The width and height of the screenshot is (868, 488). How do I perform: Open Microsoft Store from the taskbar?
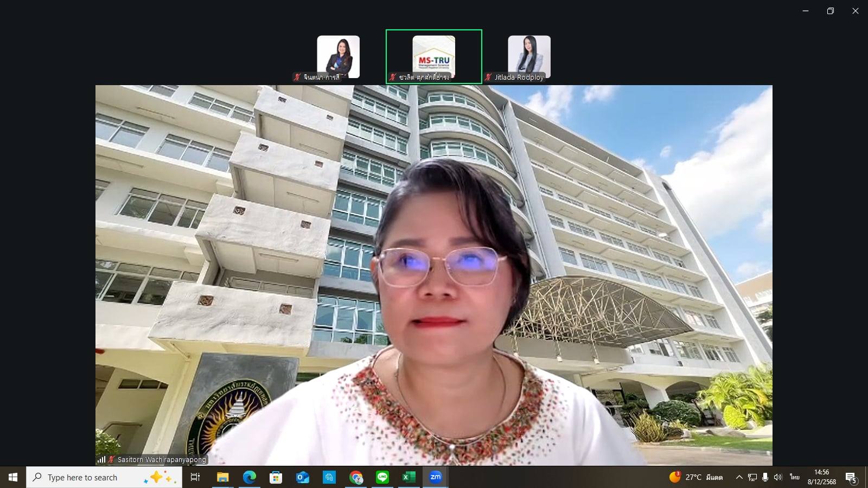click(276, 477)
